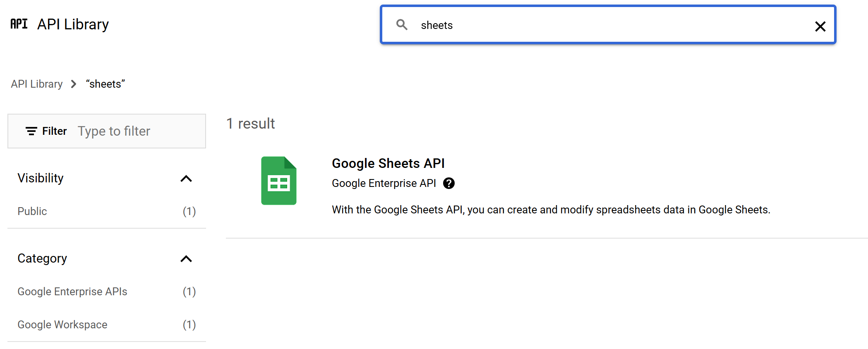Filter by Google Workspace category
This screenshot has height=349, width=868.
[x=62, y=325]
